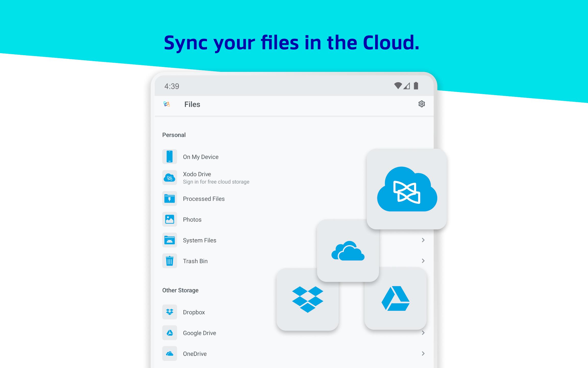The height and width of the screenshot is (368, 588).
Task: Toggle signal strength indicator
Action: (x=407, y=86)
